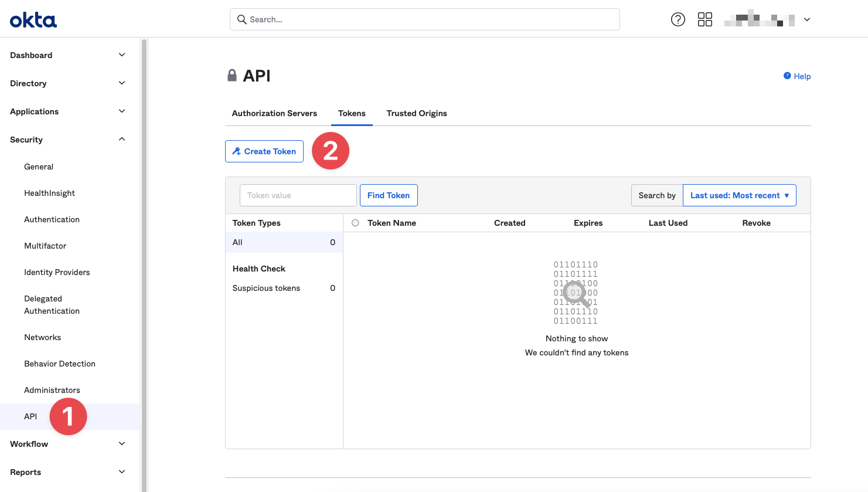The width and height of the screenshot is (868, 492).
Task: Focus the Token value input
Action: point(298,195)
